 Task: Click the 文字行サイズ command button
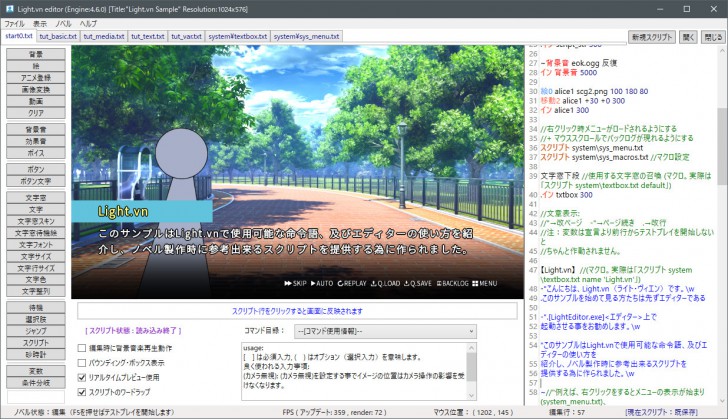[x=36, y=268]
